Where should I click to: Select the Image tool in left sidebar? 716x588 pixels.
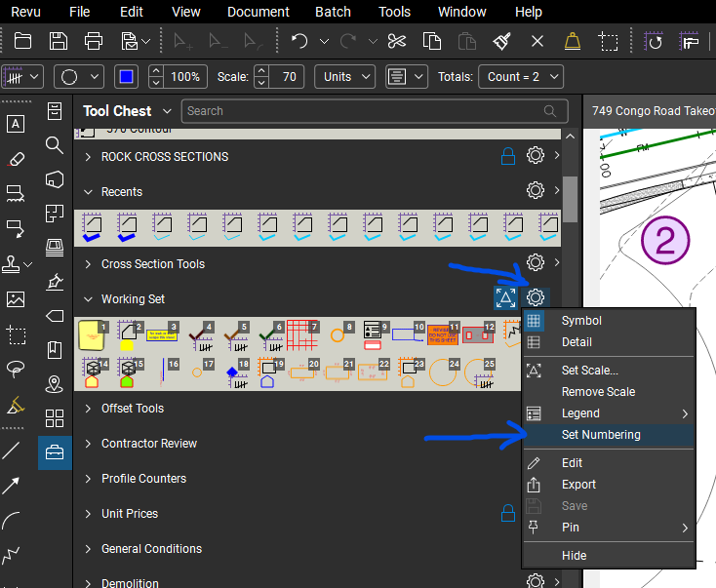coord(16,299)
